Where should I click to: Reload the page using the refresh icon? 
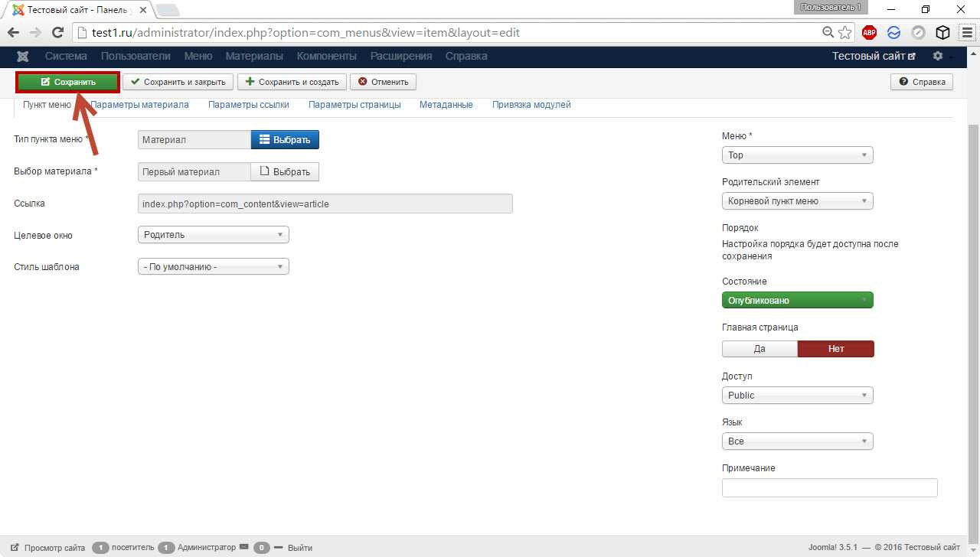(x=57, y=32)
